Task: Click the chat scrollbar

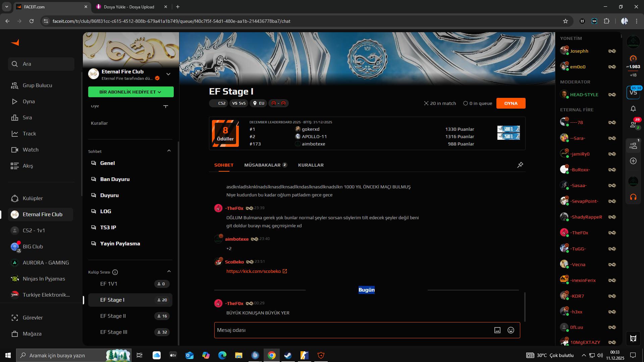Action: click(x=525, y=307)
